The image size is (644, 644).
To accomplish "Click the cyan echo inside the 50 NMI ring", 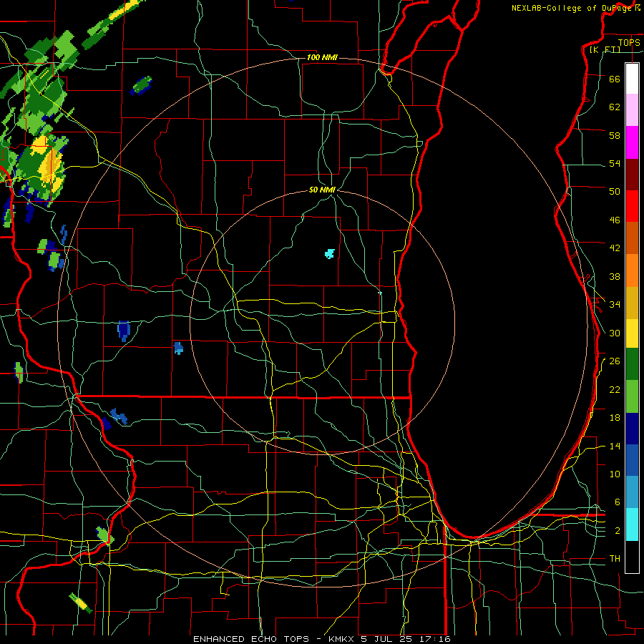I will 329,253.
